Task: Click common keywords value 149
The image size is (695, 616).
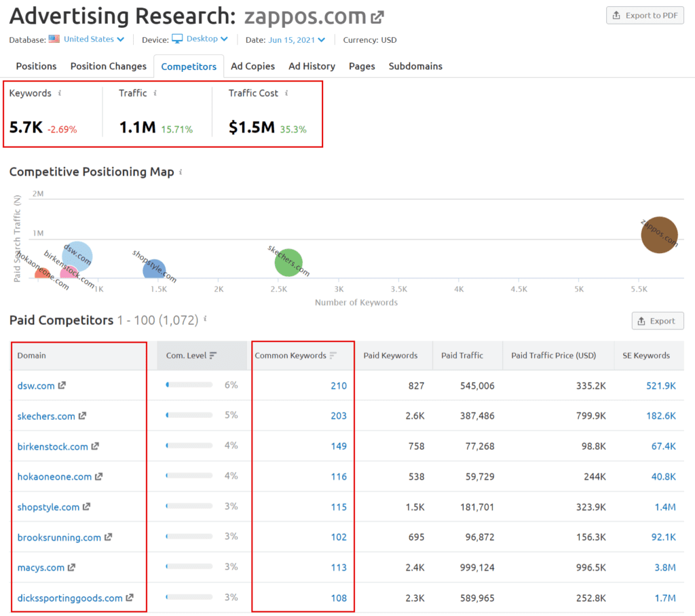Action: pos(339,446)
